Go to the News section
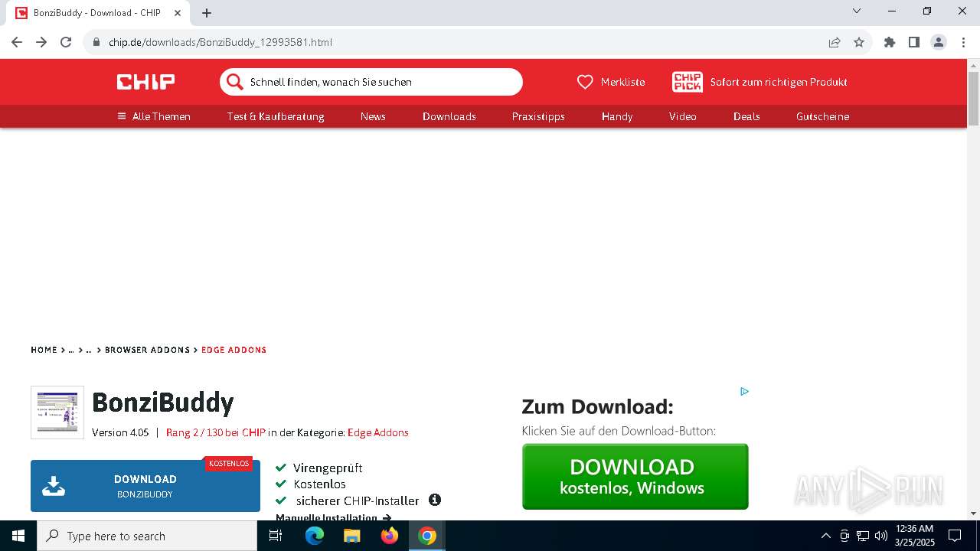 click(373, 116)
